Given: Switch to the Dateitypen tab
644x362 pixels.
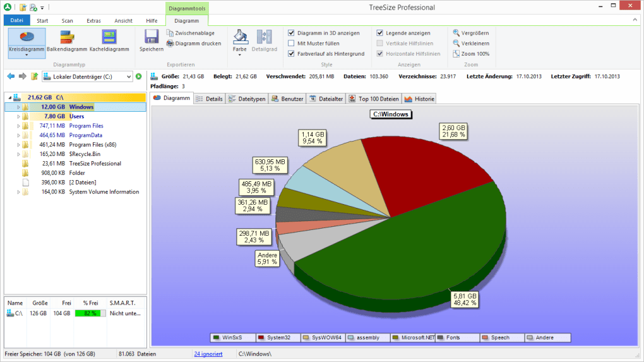Looking at the screenshot, I should 247,99.
